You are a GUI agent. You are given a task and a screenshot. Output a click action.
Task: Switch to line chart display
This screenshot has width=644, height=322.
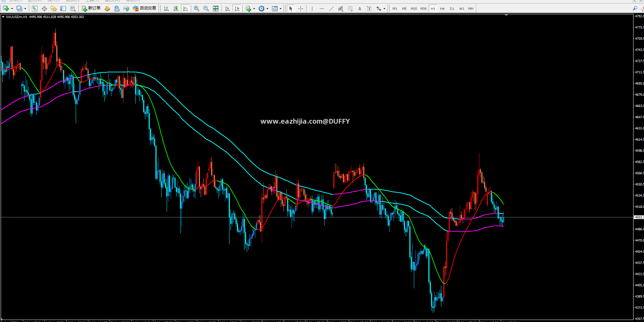(x=185, y=8)
